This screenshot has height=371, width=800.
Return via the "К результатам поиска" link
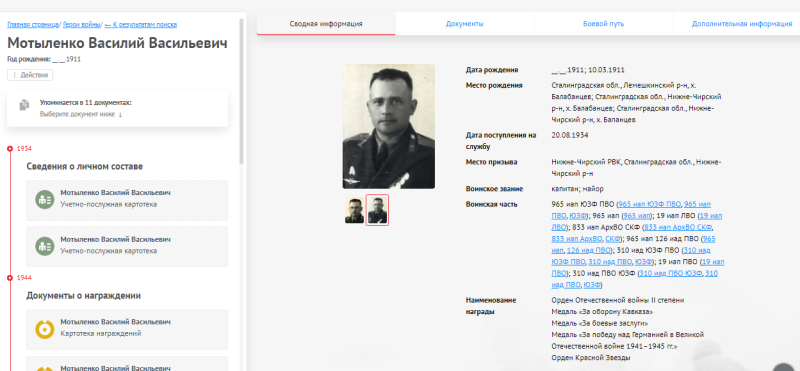coord(141,24)
